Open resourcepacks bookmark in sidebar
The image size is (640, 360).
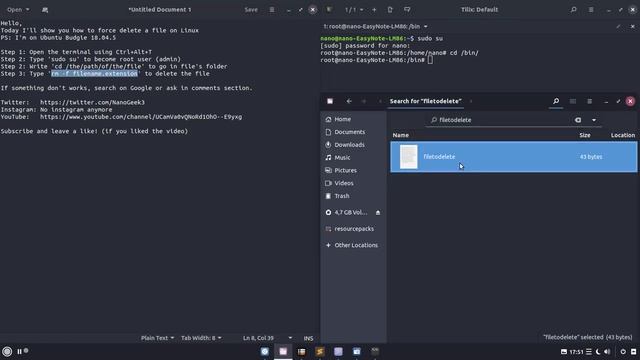353,229
